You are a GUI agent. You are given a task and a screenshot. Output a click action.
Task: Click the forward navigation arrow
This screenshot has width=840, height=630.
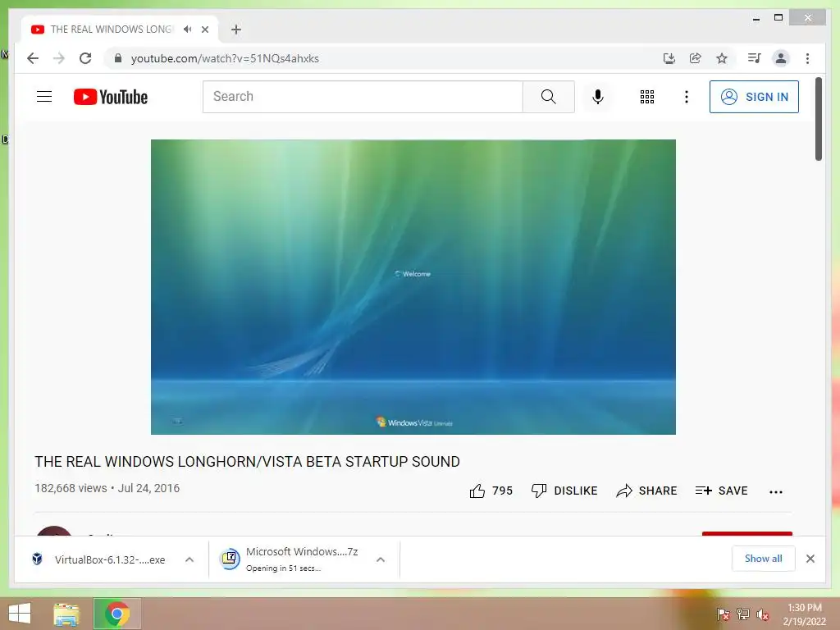[x=59, y=58]
